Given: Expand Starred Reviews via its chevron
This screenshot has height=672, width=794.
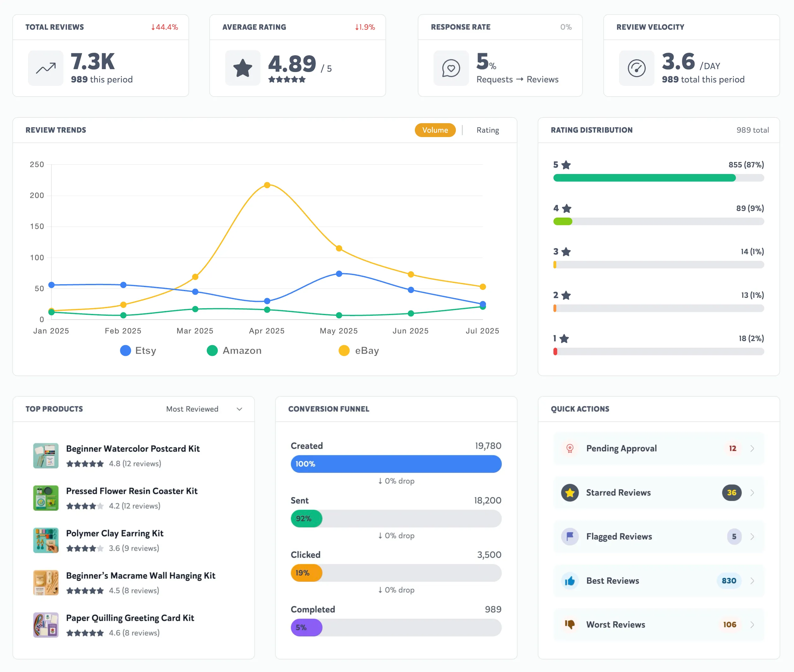Looking at the screenshot, I should [753, 493].
